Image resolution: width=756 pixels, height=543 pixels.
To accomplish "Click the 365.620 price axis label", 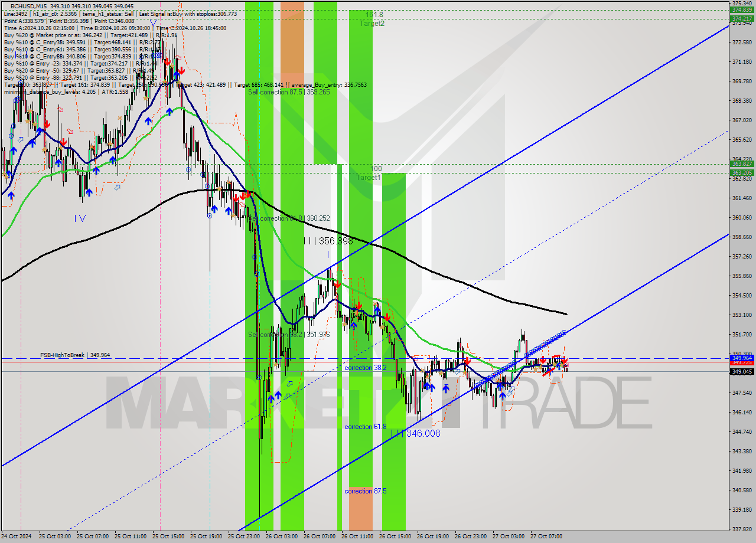I will tap(742, 139).
